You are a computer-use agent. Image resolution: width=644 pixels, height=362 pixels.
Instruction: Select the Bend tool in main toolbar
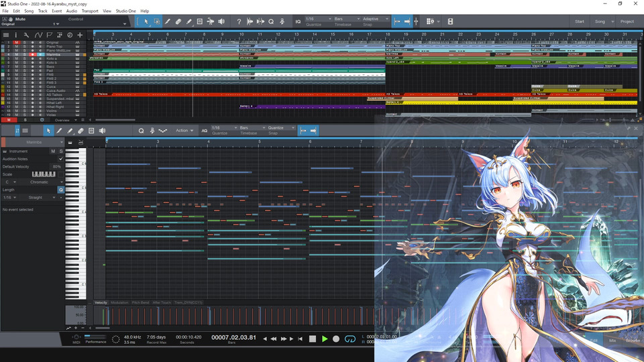pyautogui.click(x=210, y=21)
